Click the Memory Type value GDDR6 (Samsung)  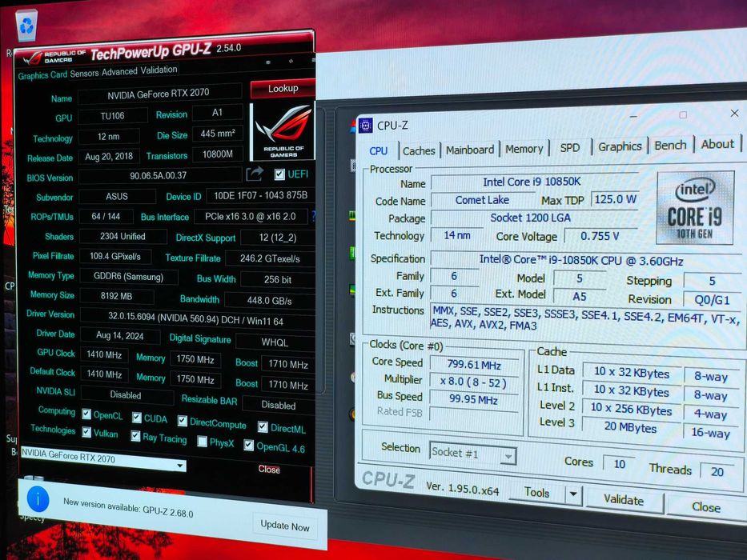coord(129,276)
